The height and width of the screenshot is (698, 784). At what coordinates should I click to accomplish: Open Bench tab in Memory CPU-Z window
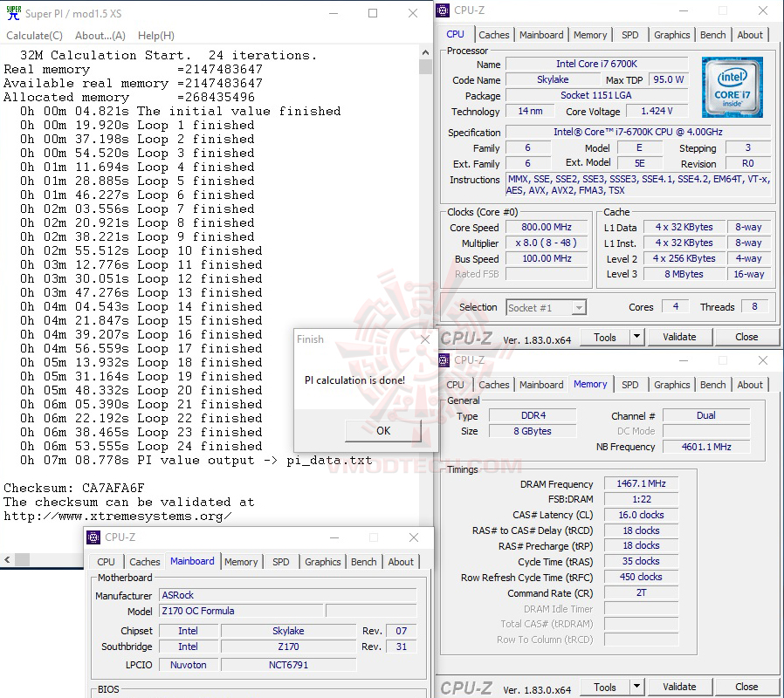click(x=712, y=385)
